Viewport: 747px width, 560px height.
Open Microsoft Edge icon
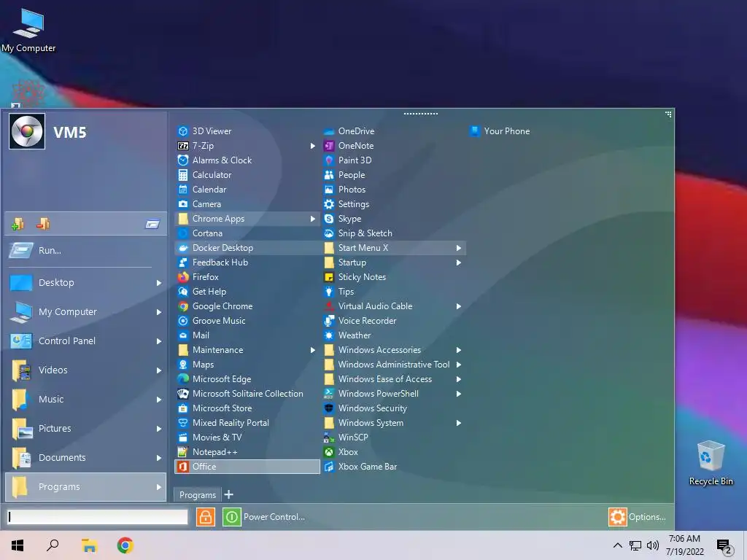(183, 379)
